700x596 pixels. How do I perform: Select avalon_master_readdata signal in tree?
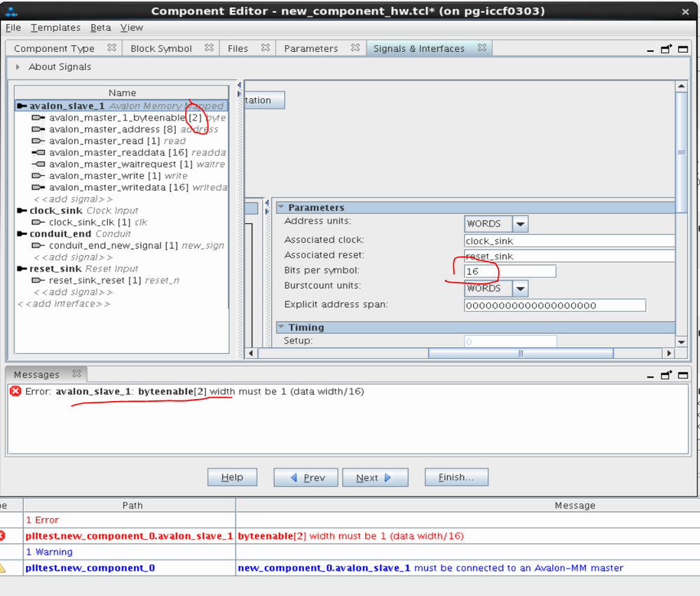[107, 153]
